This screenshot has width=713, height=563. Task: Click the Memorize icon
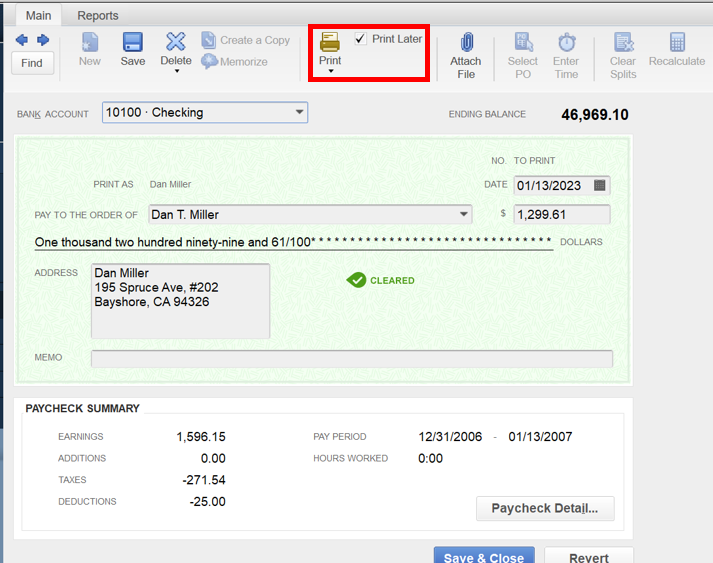209,61
